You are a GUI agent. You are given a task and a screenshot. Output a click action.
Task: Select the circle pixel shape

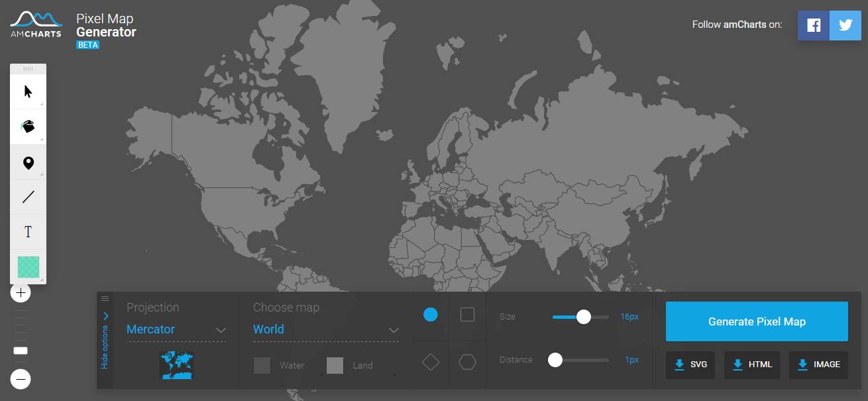[431, 315]
